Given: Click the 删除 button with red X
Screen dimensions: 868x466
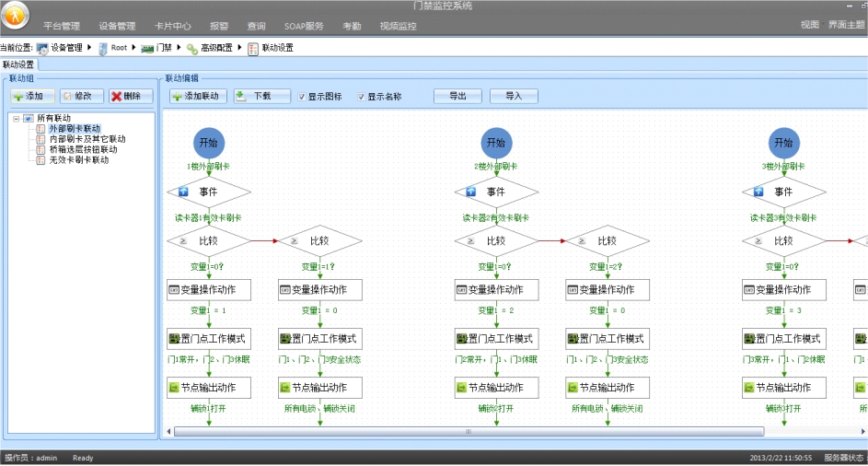Looking at the screenshot, I should [x=131, y=97].
